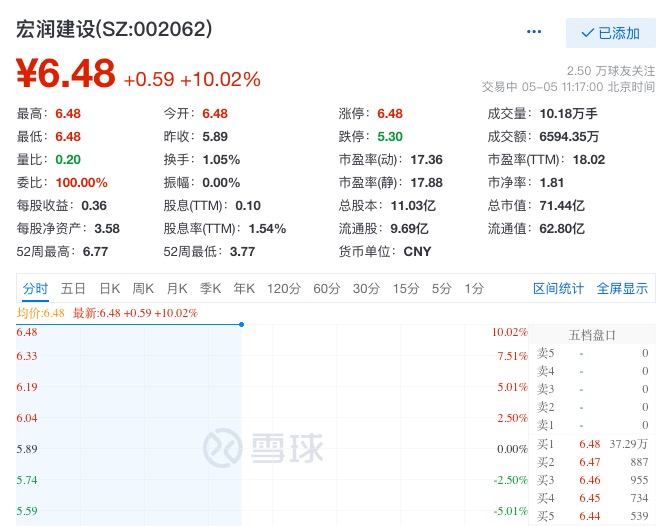Viewport: 662px width, 526px height.
Task: Open 区间统计 range statistics
Action: [x=558, y=288]
